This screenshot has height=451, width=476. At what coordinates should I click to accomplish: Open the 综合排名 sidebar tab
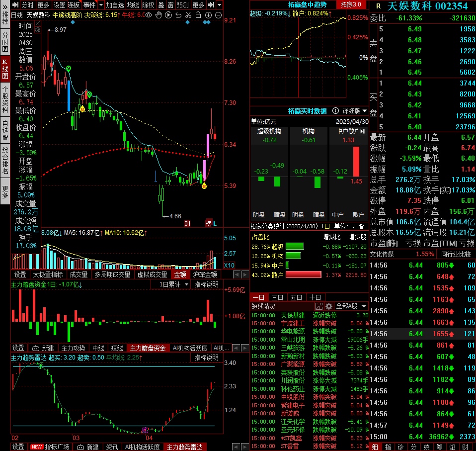[x=5, y=161]
